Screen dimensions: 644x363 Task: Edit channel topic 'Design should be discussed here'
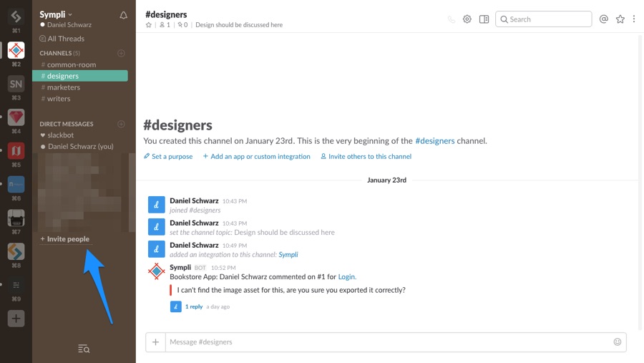click(239, 25)
